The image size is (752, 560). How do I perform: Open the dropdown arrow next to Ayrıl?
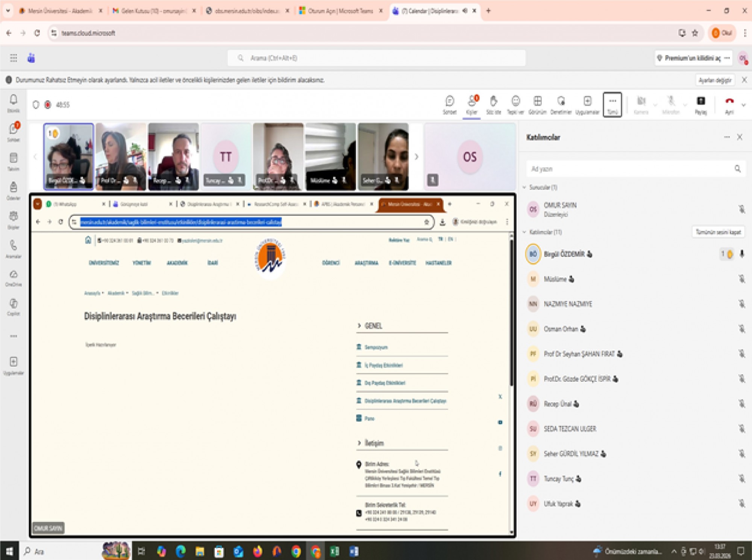[x=743, y=105]
